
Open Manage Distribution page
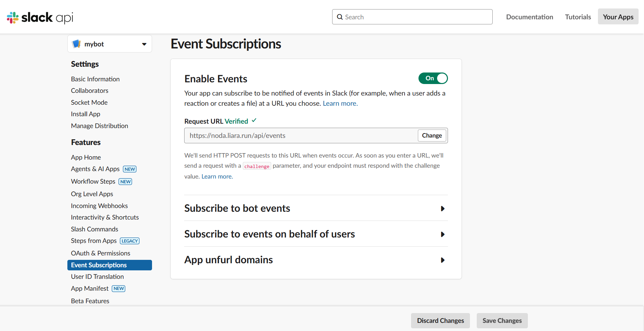pos(99,126)
